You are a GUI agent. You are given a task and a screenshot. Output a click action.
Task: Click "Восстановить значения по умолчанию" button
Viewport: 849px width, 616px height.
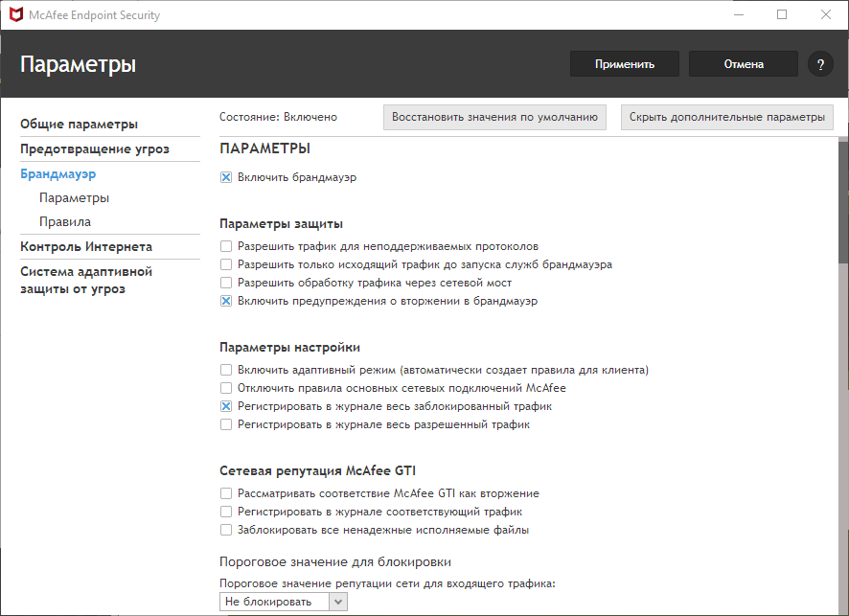click(x=494, y=118)
